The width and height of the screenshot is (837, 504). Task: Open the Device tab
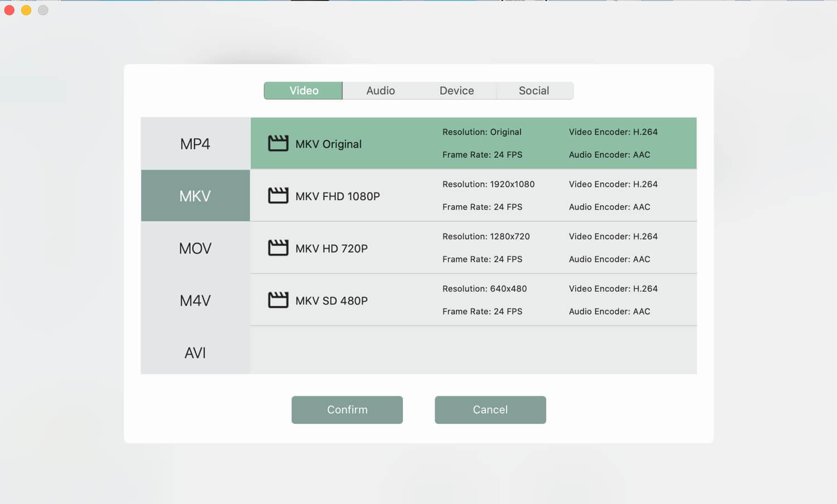tap(456, 91)
